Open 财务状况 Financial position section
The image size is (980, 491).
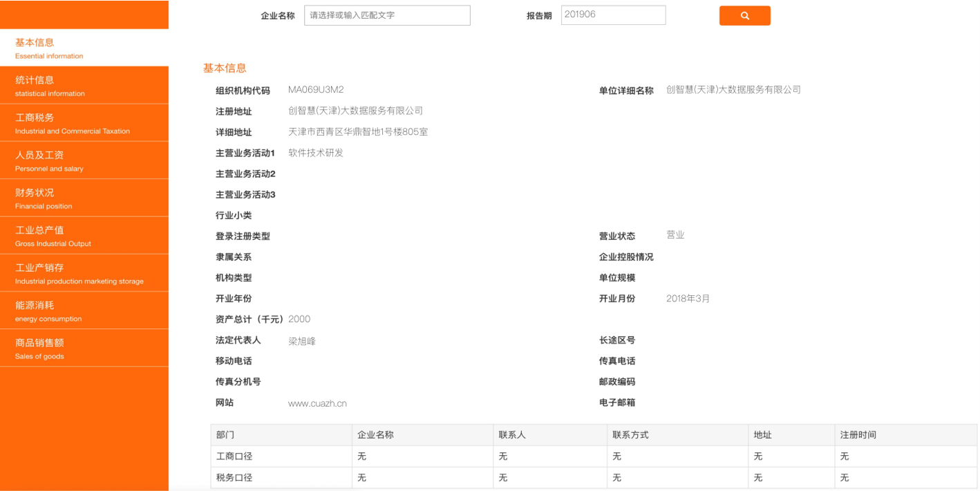point(84,198)
